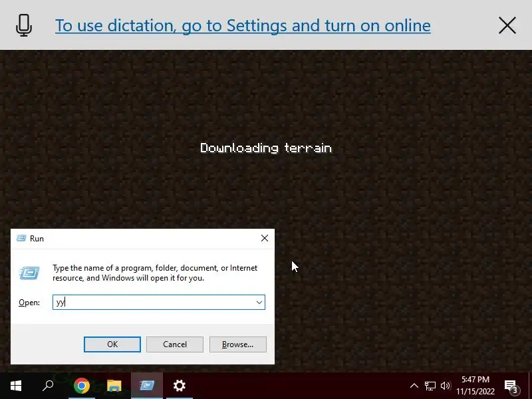Click the Downloading terrain text
This screenshot has height=399, width=532.
265,148
